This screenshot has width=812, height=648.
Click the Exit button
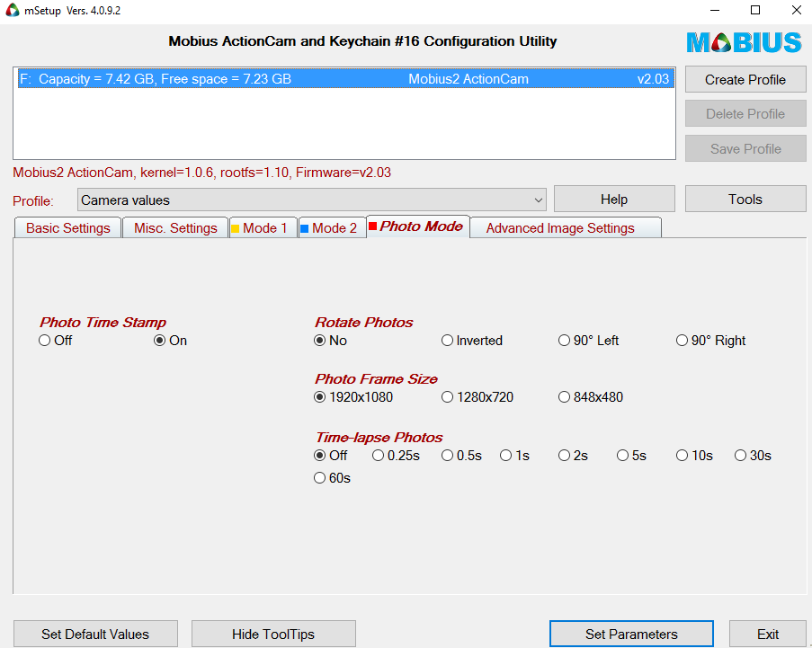(767, 634)
